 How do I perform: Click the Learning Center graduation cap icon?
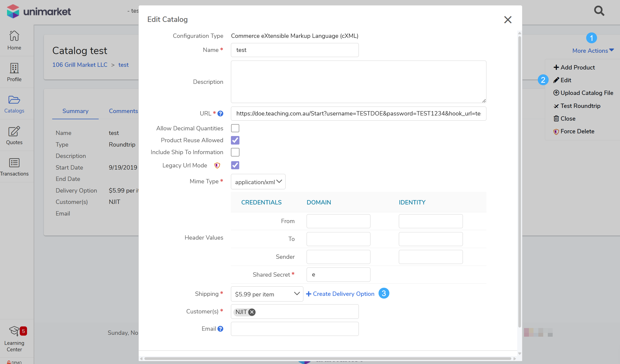[x=14, y=331]
